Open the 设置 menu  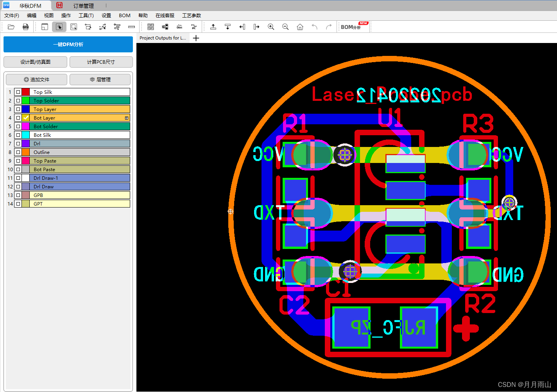click(x=106, y=16)
